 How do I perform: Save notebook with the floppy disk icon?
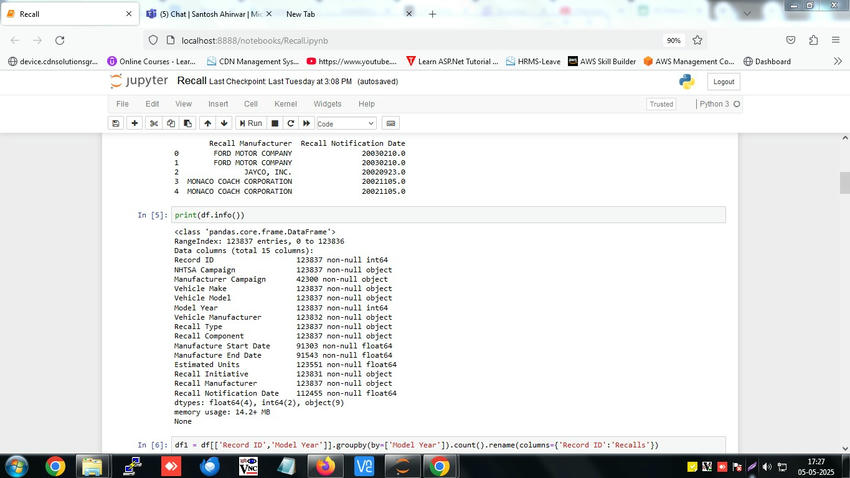coord(115,124)
